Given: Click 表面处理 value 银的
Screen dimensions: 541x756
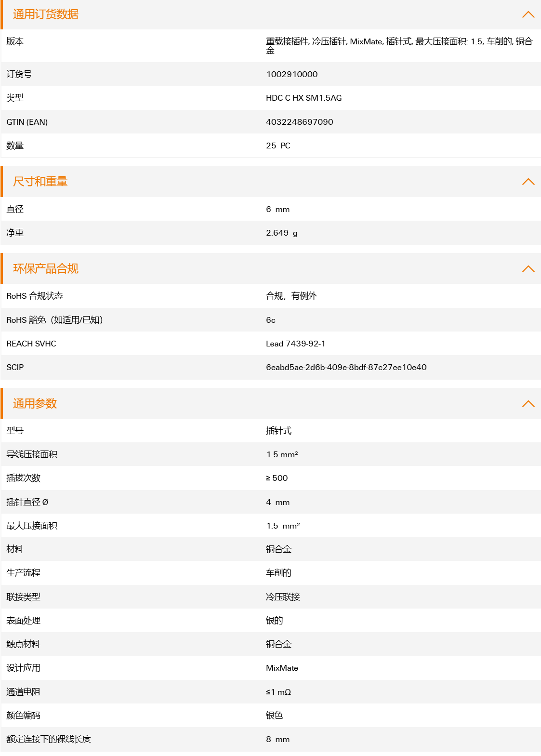Looking at the screenshot, I should click(x=275, y=621).
